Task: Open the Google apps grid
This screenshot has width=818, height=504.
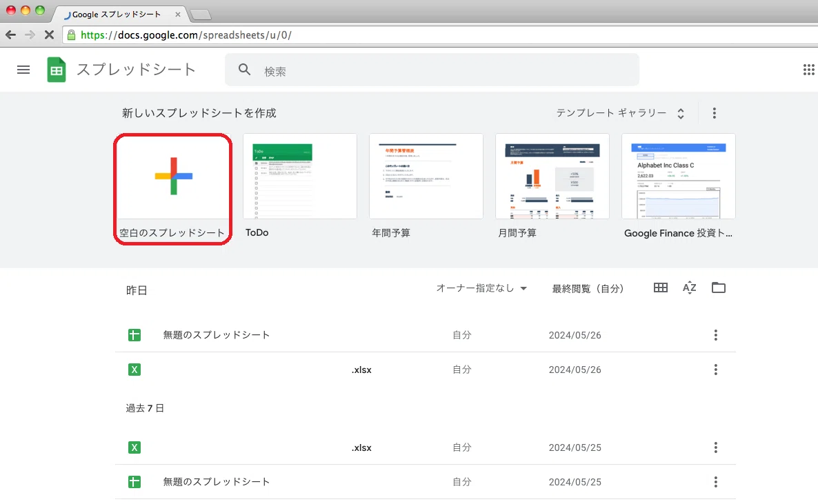Action: click(808, 70)
